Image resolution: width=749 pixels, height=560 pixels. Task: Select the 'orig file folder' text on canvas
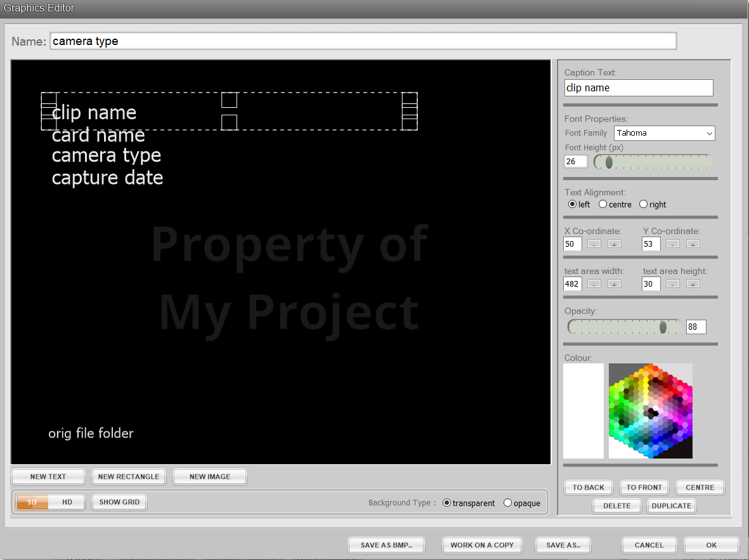coord(91,434)
